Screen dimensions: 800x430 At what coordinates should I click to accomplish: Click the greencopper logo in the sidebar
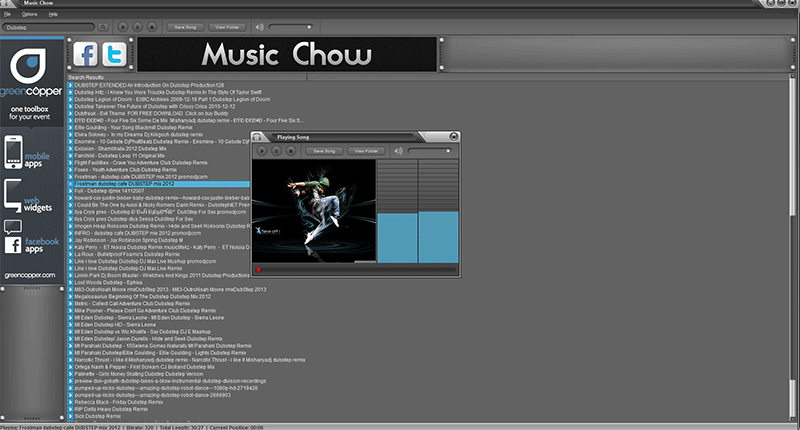pyautogui.click(x=31, y=73)
